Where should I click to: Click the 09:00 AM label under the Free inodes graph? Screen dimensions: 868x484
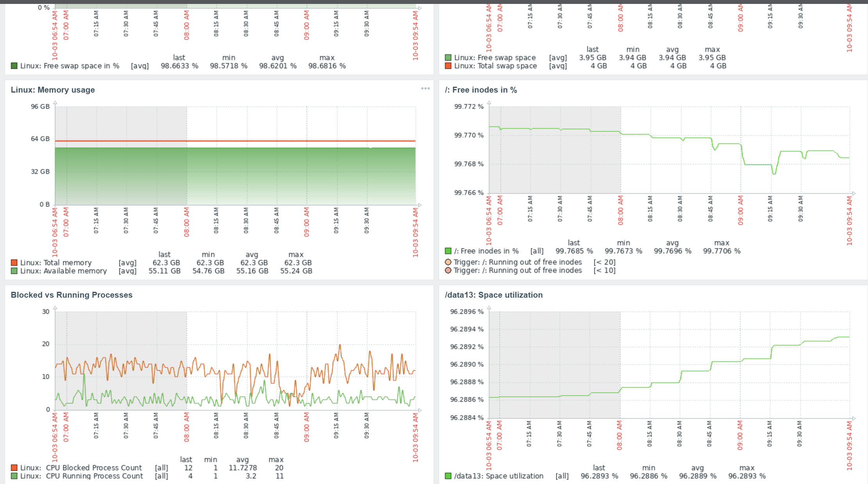[x=740, y=211]
